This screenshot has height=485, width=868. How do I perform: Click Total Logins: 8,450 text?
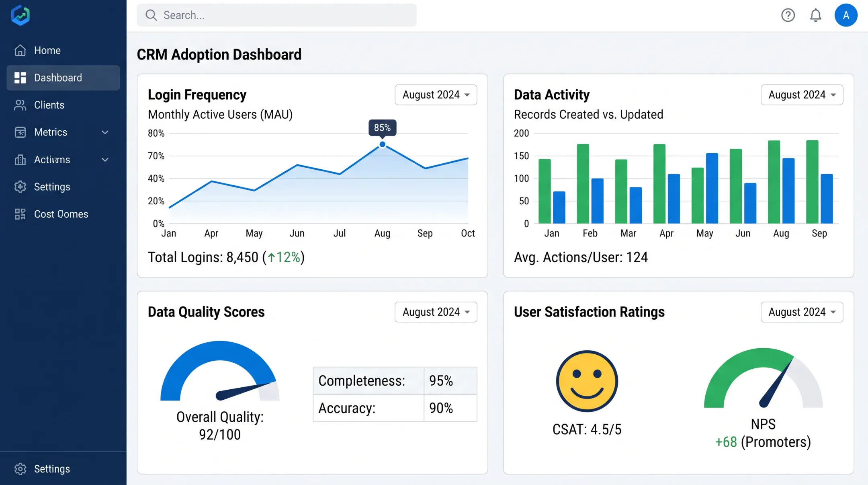(x=203, y=257)
